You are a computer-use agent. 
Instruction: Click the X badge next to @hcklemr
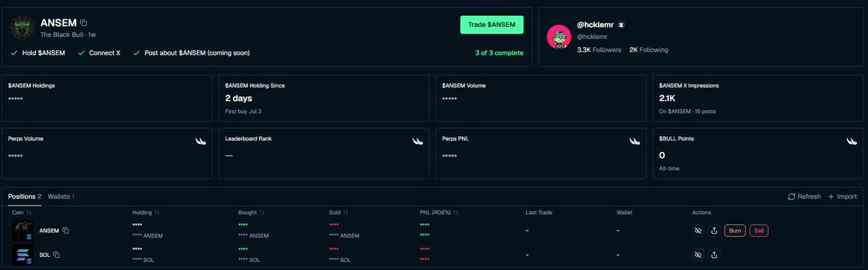click(621, 25)
